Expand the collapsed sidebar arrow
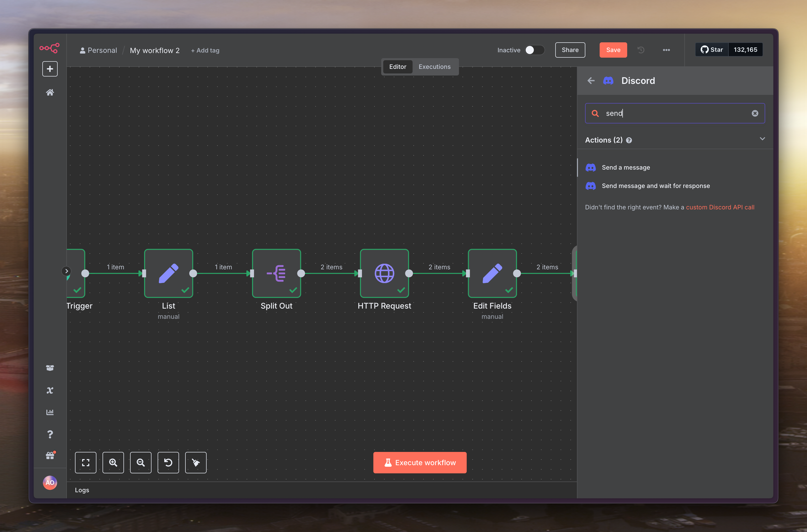This screenshot has height=532, width=807. coord(67,271)
